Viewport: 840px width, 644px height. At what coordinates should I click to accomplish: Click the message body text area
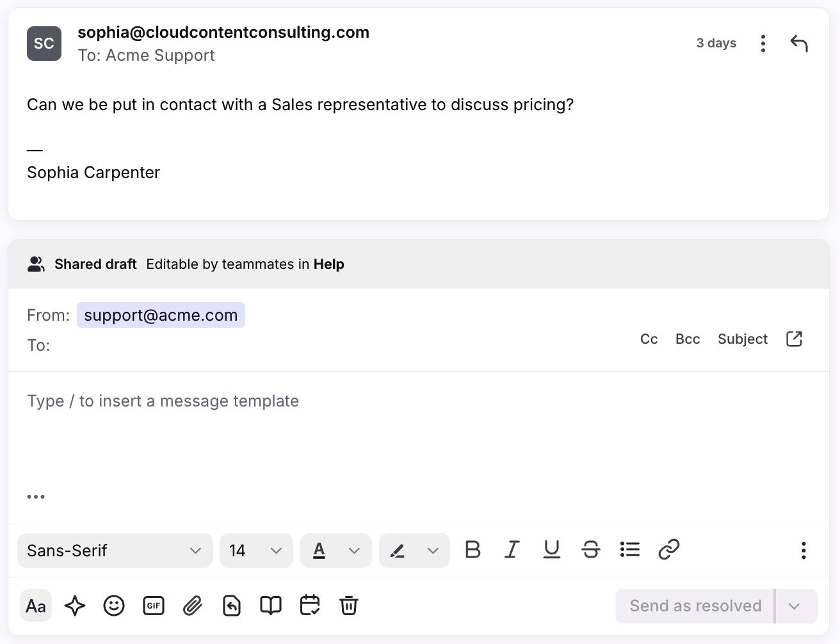pos(419,435)
